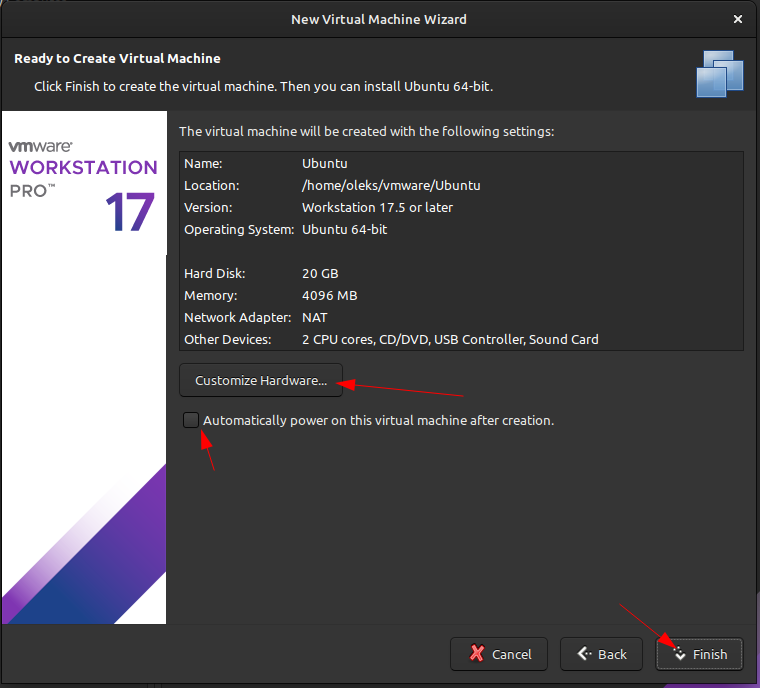Image resolution: width=760 pixels, height=688 pixels.
Task: Click the New Virtual Machine Wizard title bar
Action: tap(378, 19)
